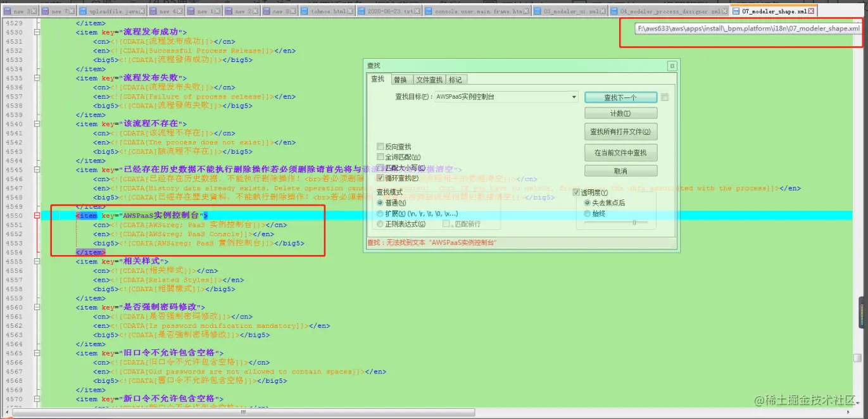Collapse the red fold marker at line 4550
This screenshot has height=419, width=868.
pos(37,216)
